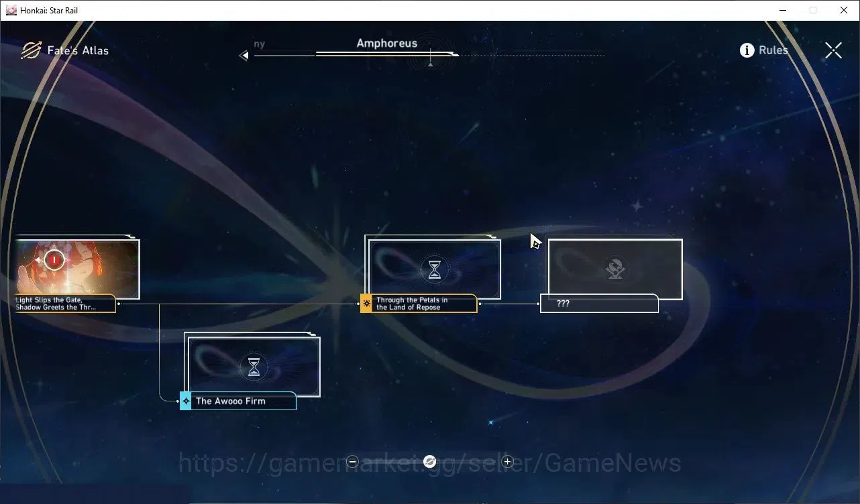The width and height of the screenshot is (860, 504).
Task: Close the Fate's Atlas screen with X
Action: pyautogui.click(x=833, y=50)
